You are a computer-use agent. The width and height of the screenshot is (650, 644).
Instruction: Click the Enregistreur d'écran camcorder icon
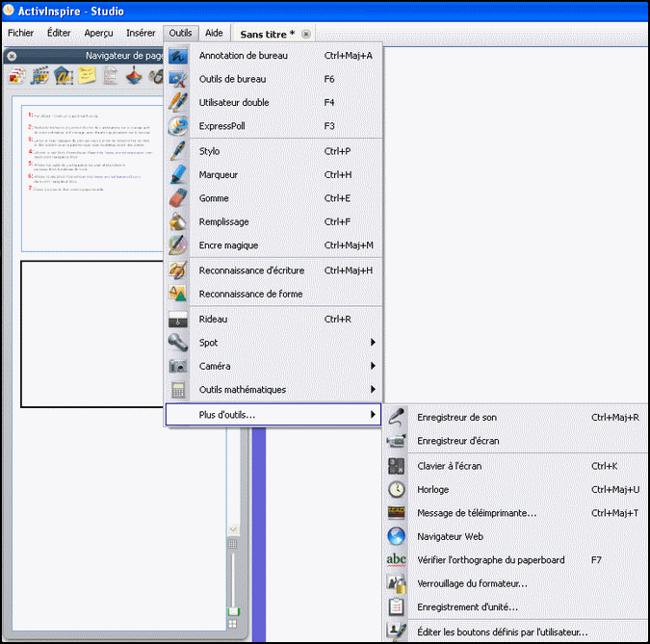click(397, 441)
